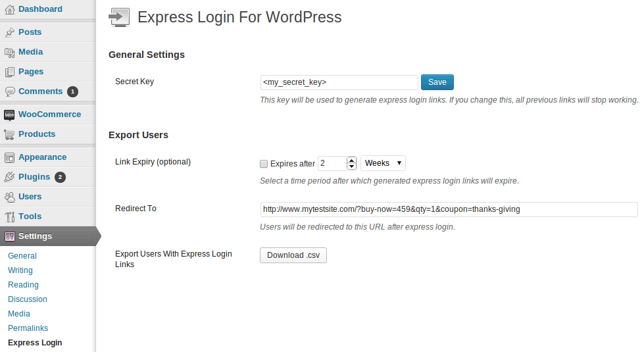The height and width of the screenshot is (352, 644).
Task: Decrease the expiry number with down arrow
Action: (x=351, y=166)
